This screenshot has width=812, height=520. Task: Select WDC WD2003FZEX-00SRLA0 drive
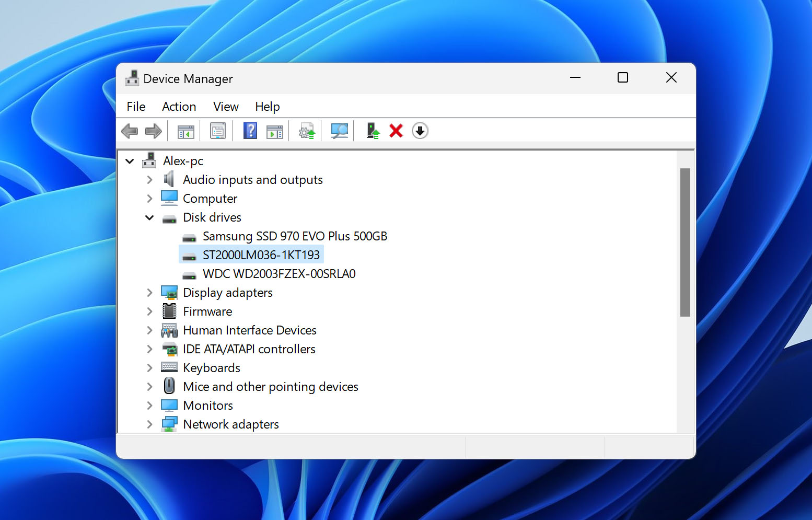[x=279, y=274]
